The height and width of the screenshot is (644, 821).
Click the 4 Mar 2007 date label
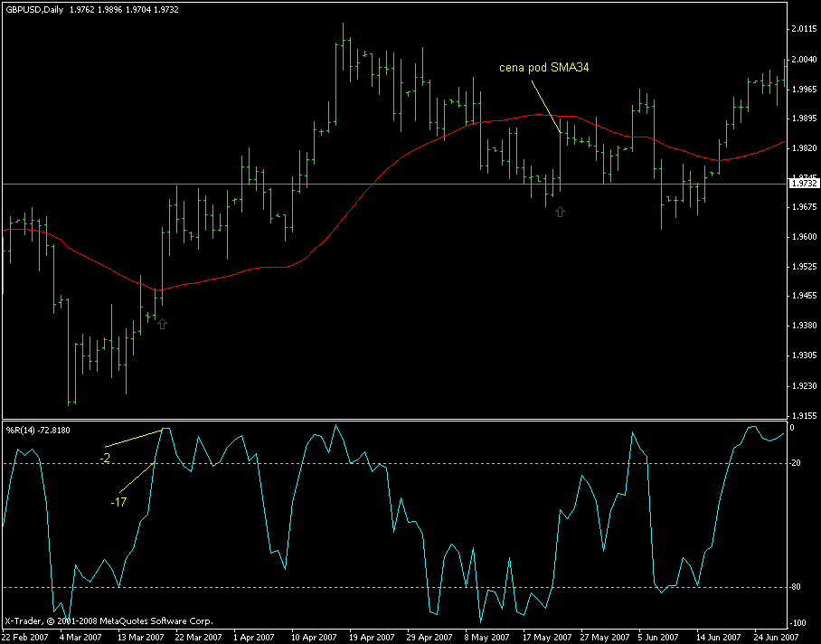click(x=80, y=637)
